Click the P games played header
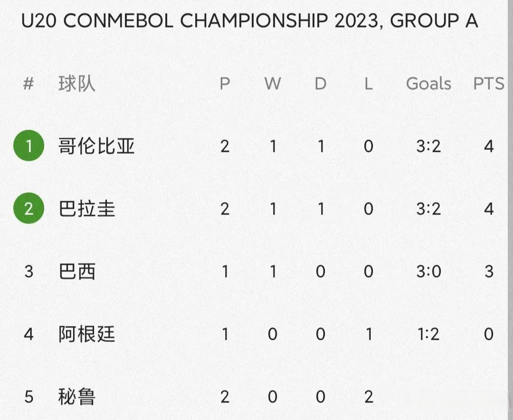Image resolution: width=513 pixels, height=420 pixels. tap(225, 83)
